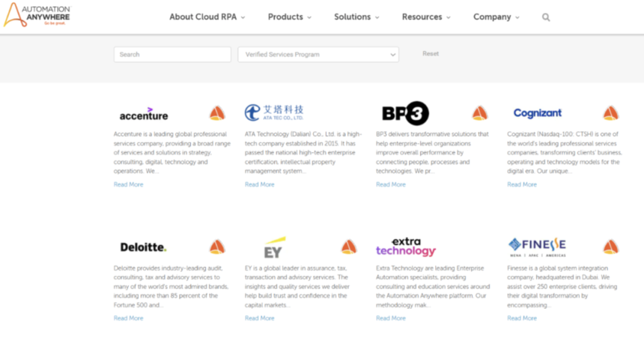Click the verified badge icon beside BP3
This screenshot has height=341, width=644.
[x=479, y=113]
